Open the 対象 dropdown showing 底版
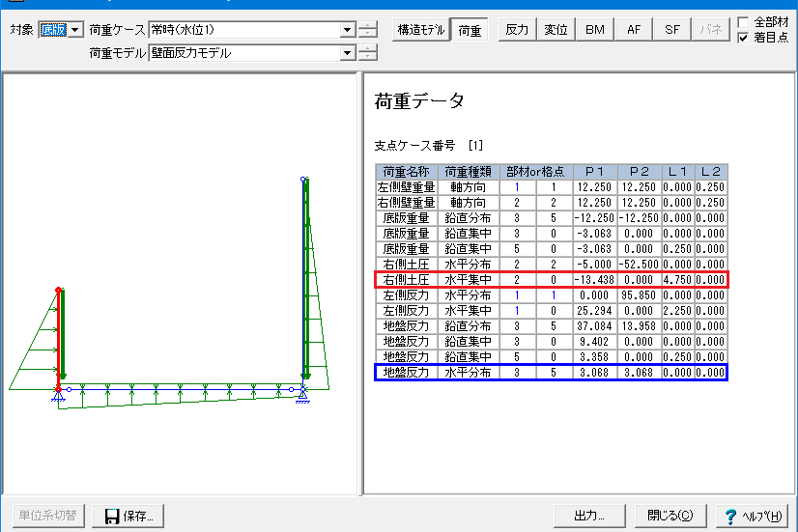798x532 pixels. [x=61, y=30]
